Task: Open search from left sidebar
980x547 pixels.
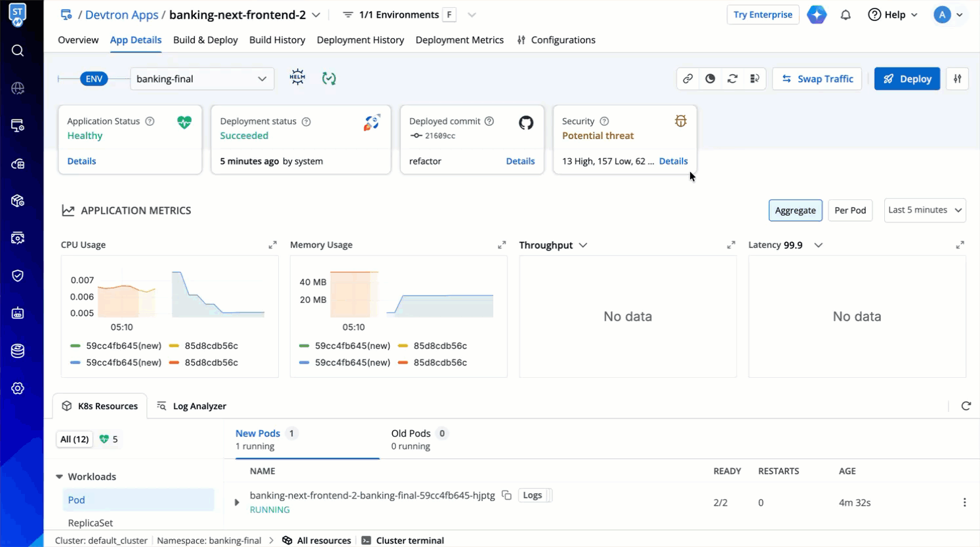Action: tap(18, 51)
